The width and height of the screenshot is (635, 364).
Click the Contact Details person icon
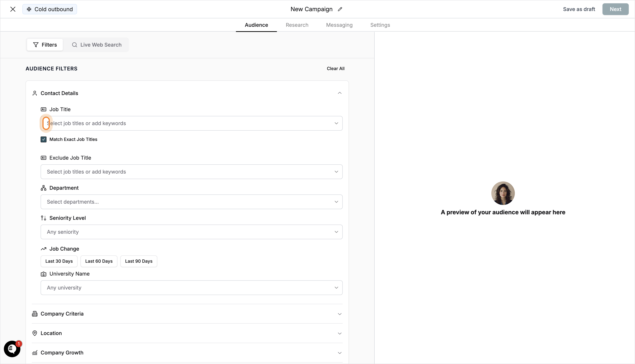coord(35,93)
